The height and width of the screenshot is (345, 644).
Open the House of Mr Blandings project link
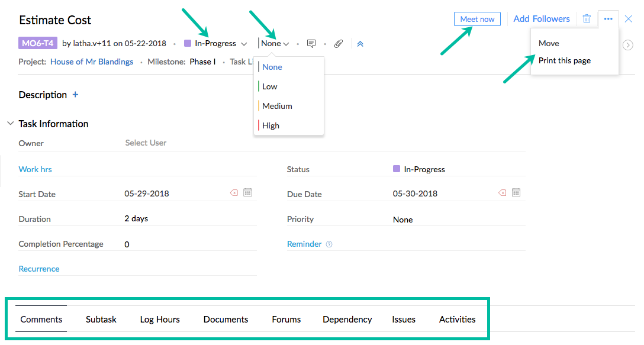point(92,62)
